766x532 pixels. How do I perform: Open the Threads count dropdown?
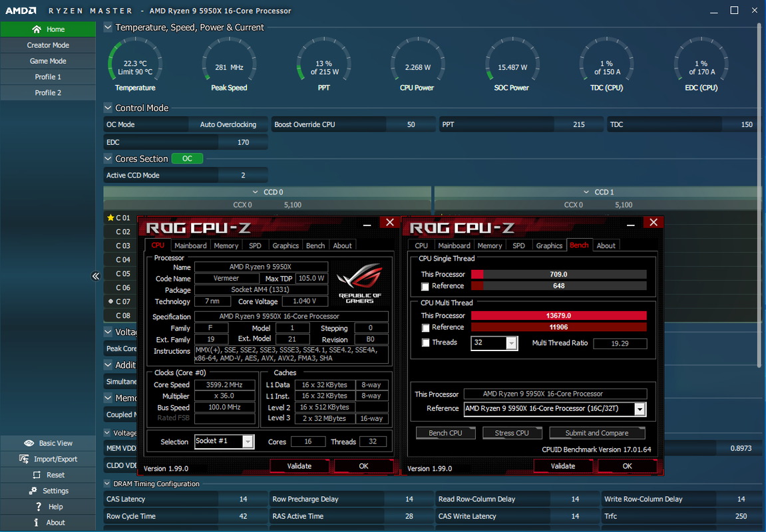click(x=511, y=343)
